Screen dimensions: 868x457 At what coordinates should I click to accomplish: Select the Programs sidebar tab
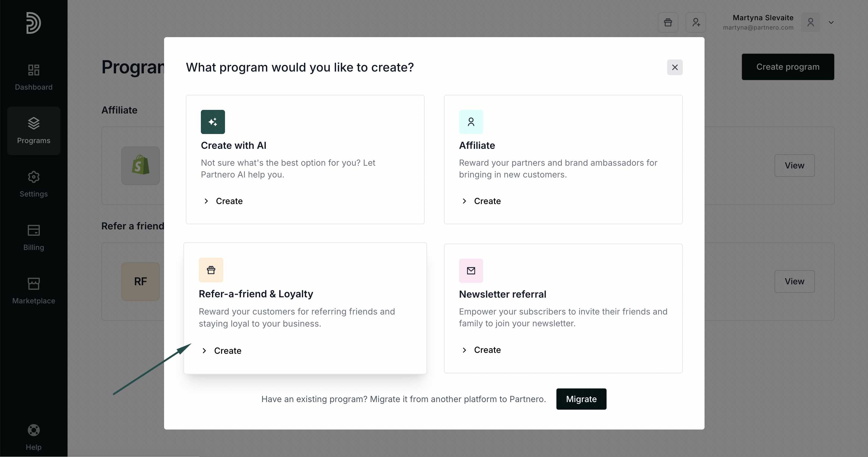[x=34, y=131]
